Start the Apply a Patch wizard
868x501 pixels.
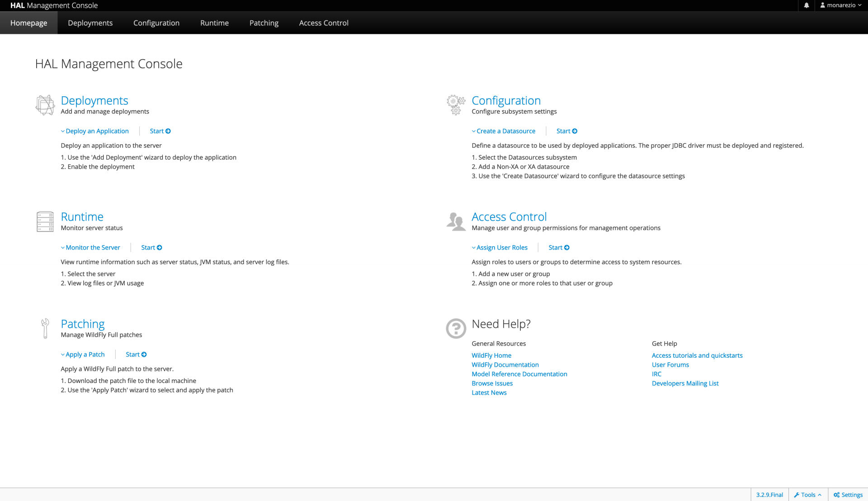[136, 354]
